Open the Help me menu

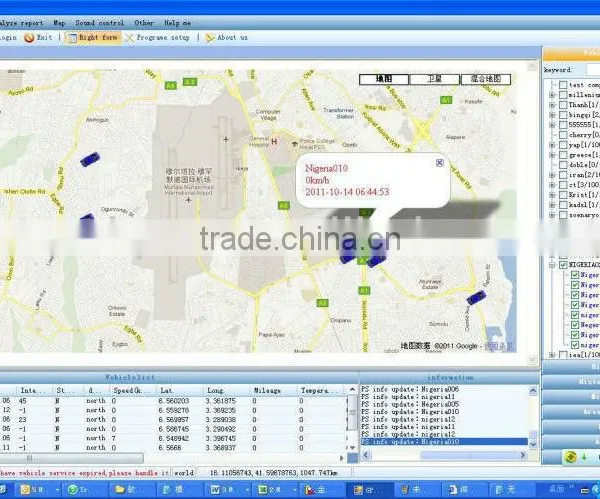point(178,23)
